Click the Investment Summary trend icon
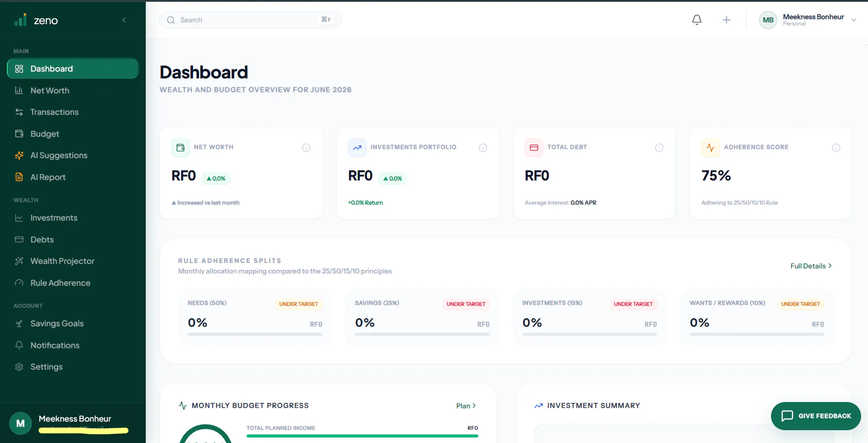This screenshot has width=868, height=443. click(x=539, y=406)
